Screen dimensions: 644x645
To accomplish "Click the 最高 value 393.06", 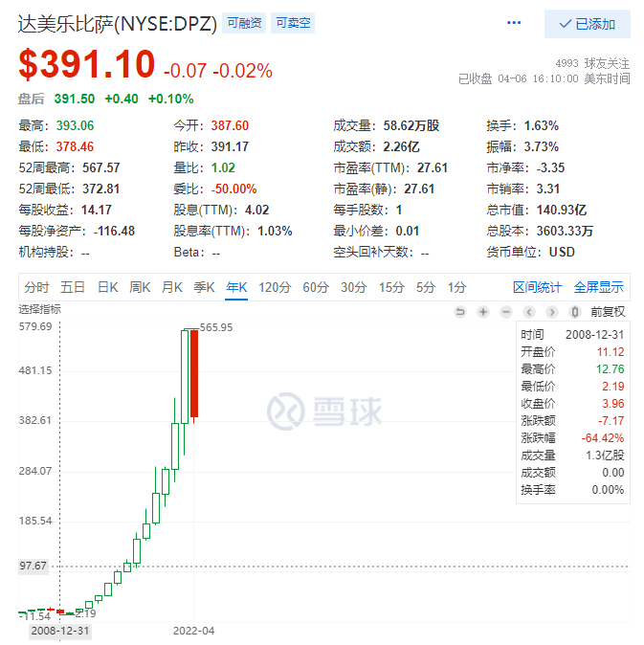I will [x=76, y=125].
